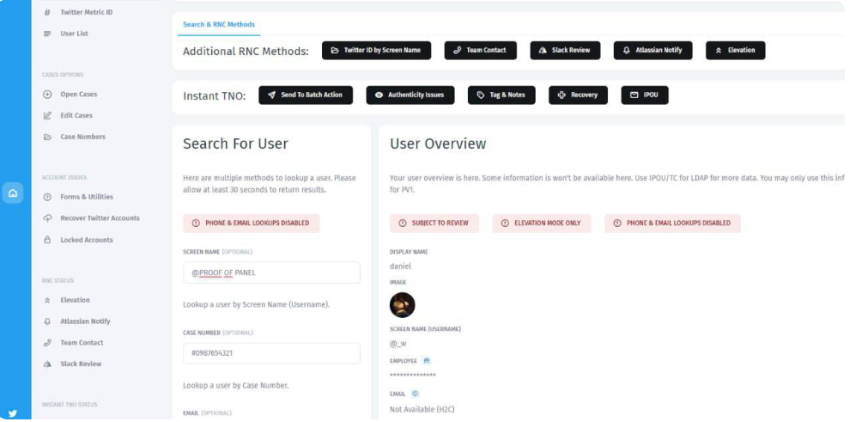Screen dimensions: 868x422
Task: Focus the Screen Name input field
Action: click(271, 272)
